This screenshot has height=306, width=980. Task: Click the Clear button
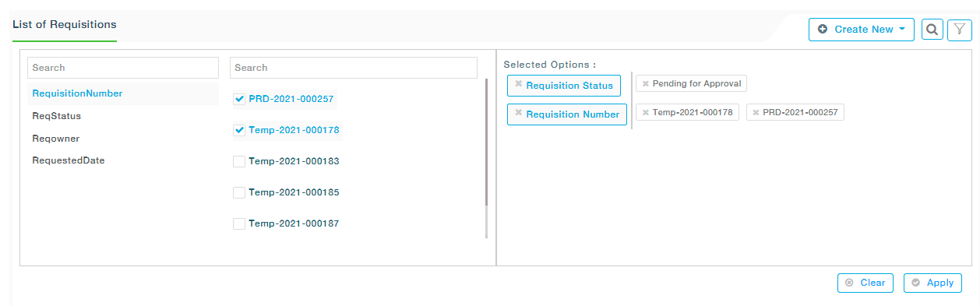pyautogui.click(x=865, y=283)
